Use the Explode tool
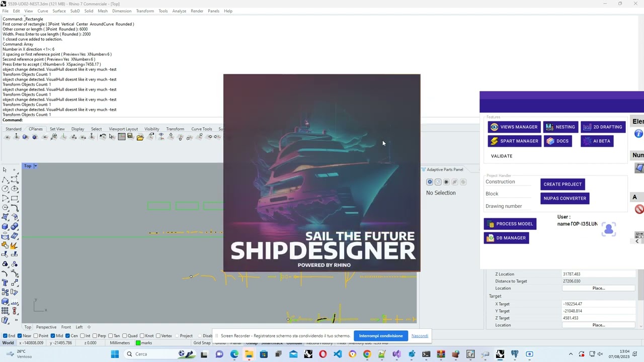This screenshot has height=362, width=644. tap(14, 245)
